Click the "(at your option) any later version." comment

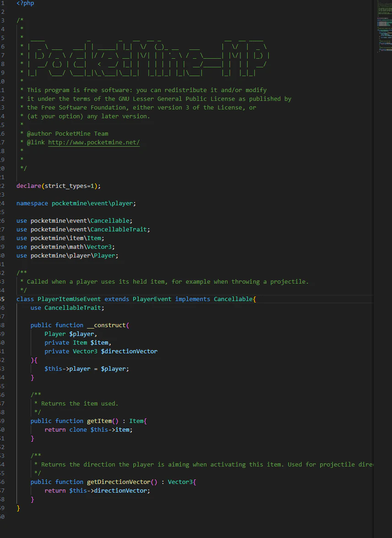click(x=88, y=116)
